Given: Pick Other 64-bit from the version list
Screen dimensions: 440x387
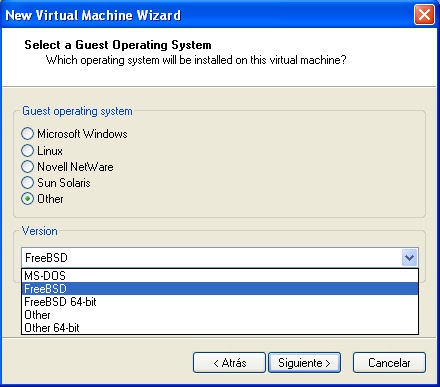Looking at the screenshot, I should click(x=220, y=328).
